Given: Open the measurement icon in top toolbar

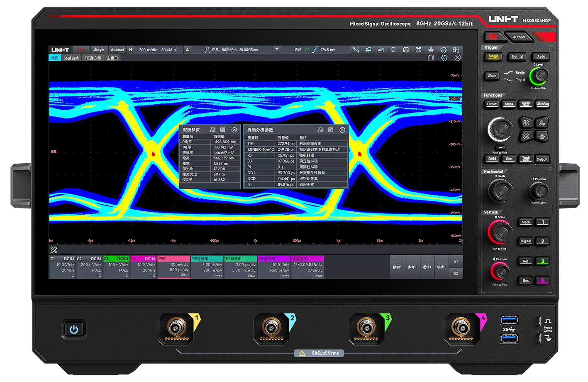Looking at the screenshot, I should tap(368, 50).
